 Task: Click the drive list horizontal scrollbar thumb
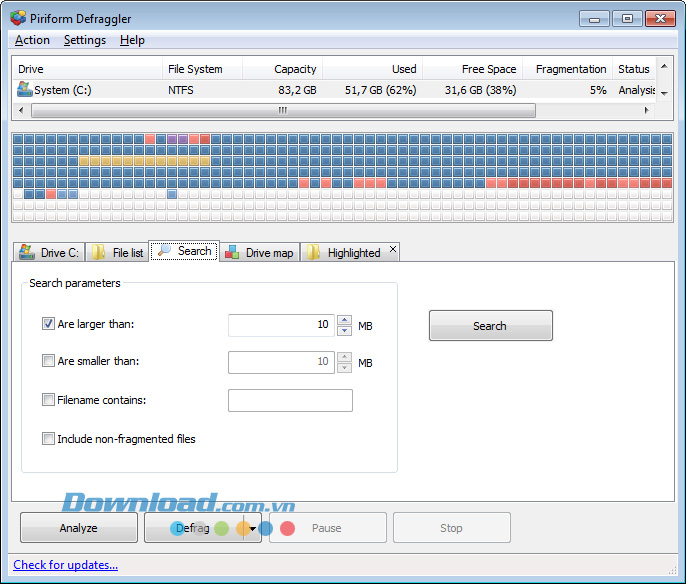284,110
